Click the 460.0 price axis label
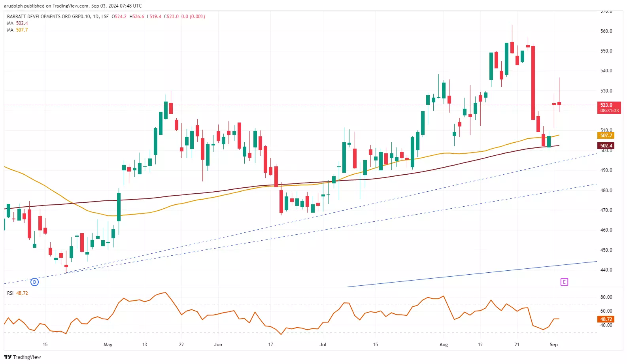This screenshot has height=364, width=627. coord(606,230)
